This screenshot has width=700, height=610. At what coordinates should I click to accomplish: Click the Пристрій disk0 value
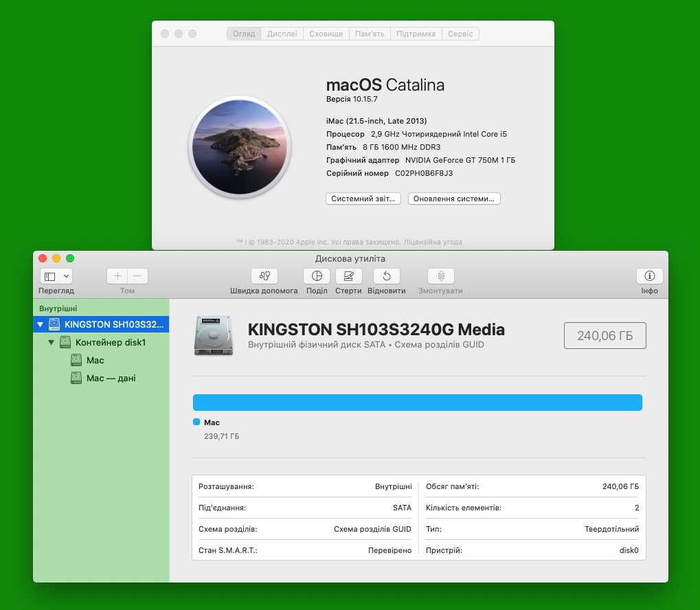629,550
